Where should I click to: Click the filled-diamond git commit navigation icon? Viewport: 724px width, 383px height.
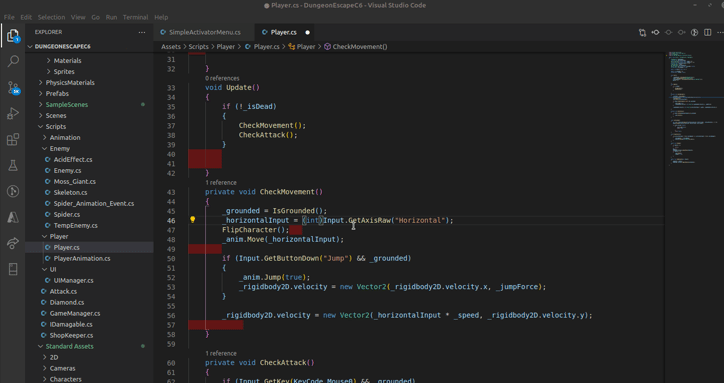click(x=655, y=32)
